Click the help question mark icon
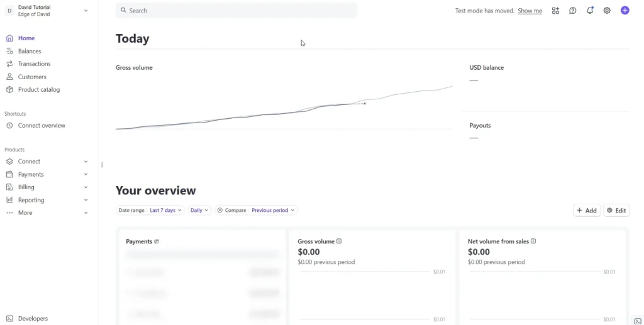 tap(572, 11)
